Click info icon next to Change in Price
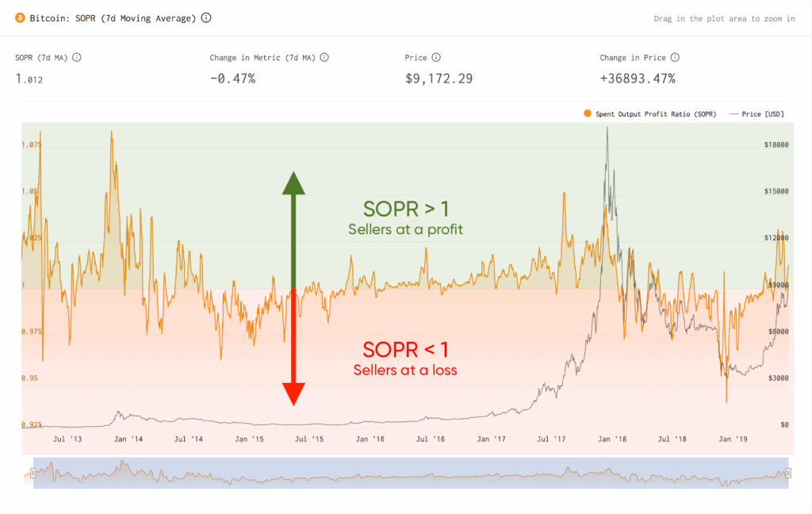The image size is (812, 514). [x=675, y=58]
